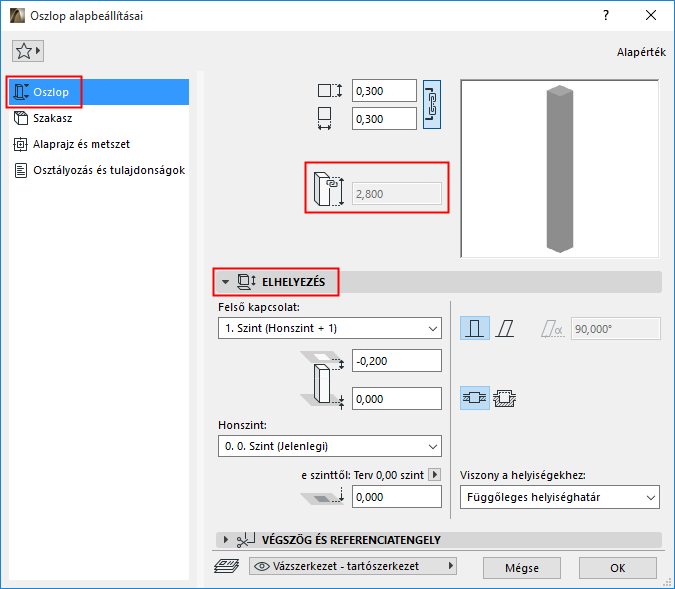The height and width of the screenshot is (589, 675).
Task: Click the Alapérték label
Action: pyautogui.click(x=641, y=52)
